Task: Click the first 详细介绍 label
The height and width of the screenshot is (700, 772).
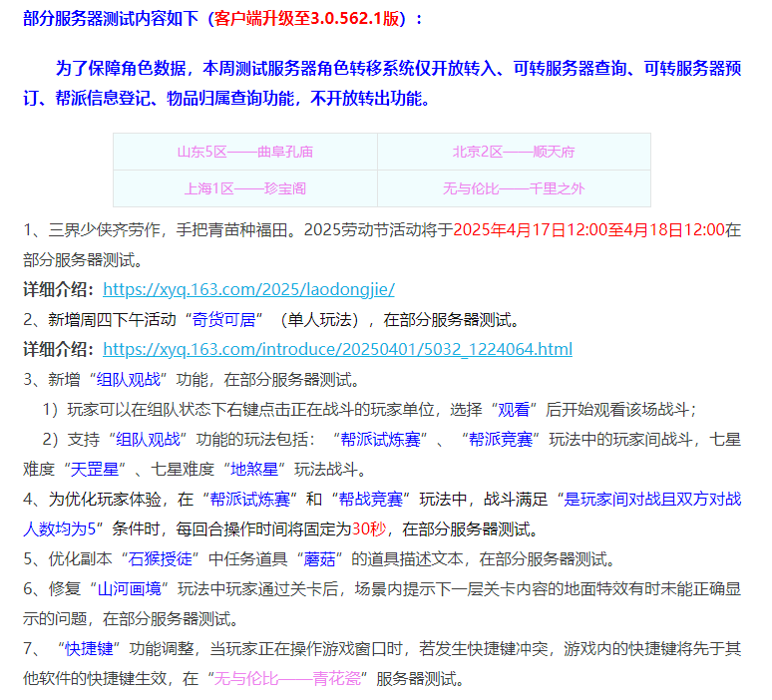Action: [58, 289]
